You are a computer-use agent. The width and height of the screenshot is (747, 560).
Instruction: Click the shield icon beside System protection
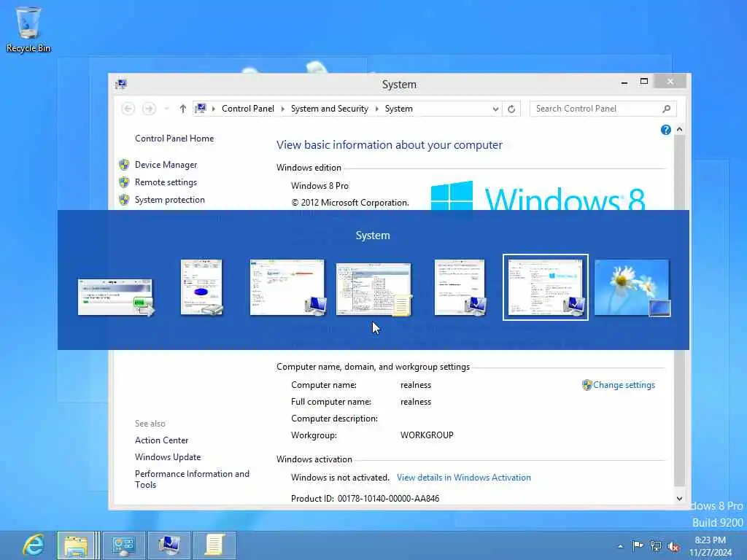tap(124, 200)
